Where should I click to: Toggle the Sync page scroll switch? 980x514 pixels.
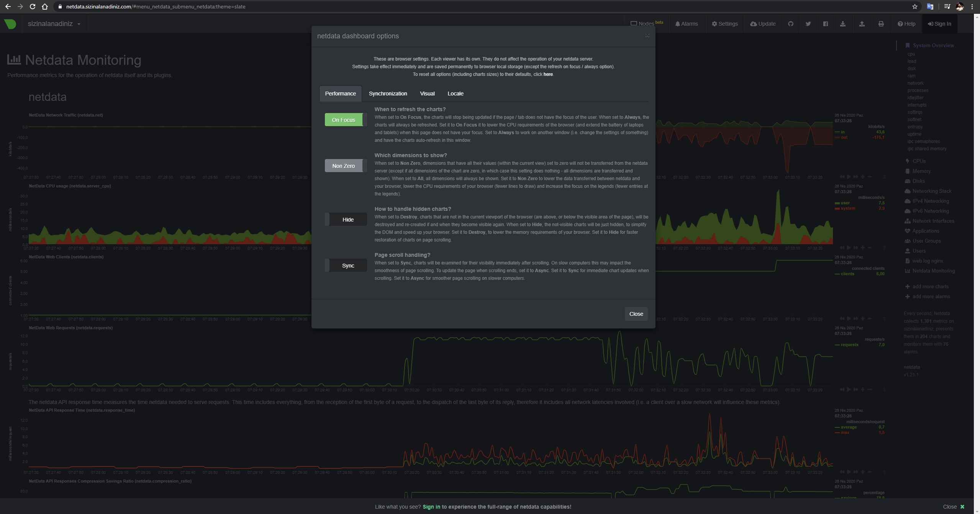coord(346,265)
